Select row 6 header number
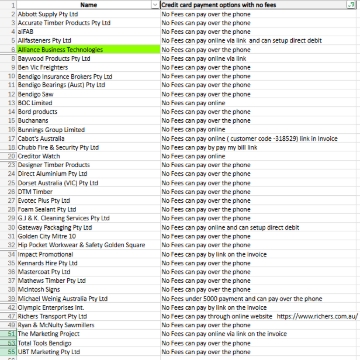Viewport: 360px width, 360px height. point(8,50)
